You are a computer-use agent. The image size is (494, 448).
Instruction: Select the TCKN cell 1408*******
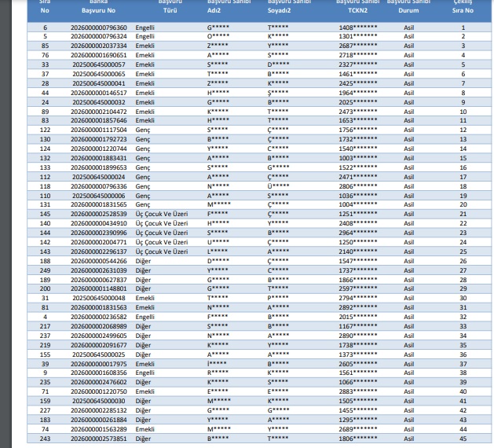(x=357, y=28)
